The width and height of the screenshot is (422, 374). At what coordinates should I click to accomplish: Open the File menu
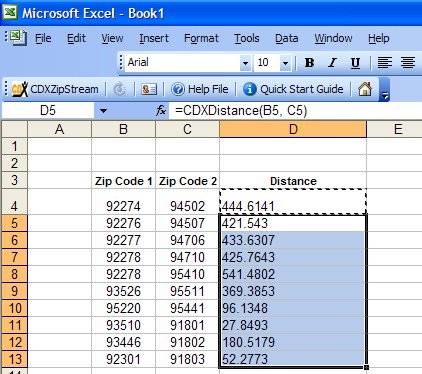pyautogui.click(x=43, y=38)
